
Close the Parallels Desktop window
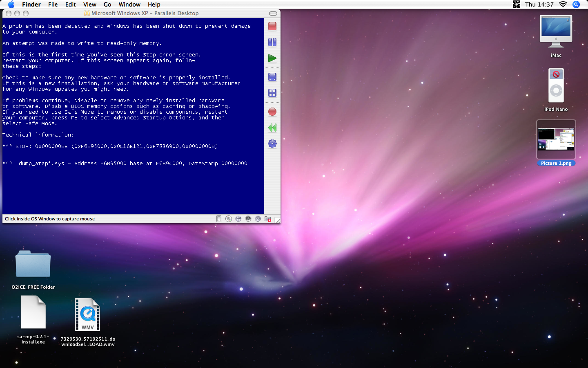[x=9, y=13]
